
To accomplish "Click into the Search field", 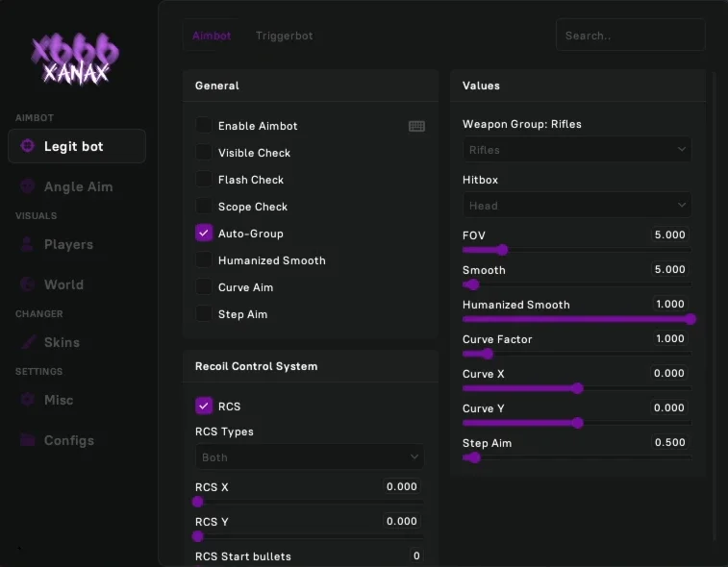I will point(631,36).
